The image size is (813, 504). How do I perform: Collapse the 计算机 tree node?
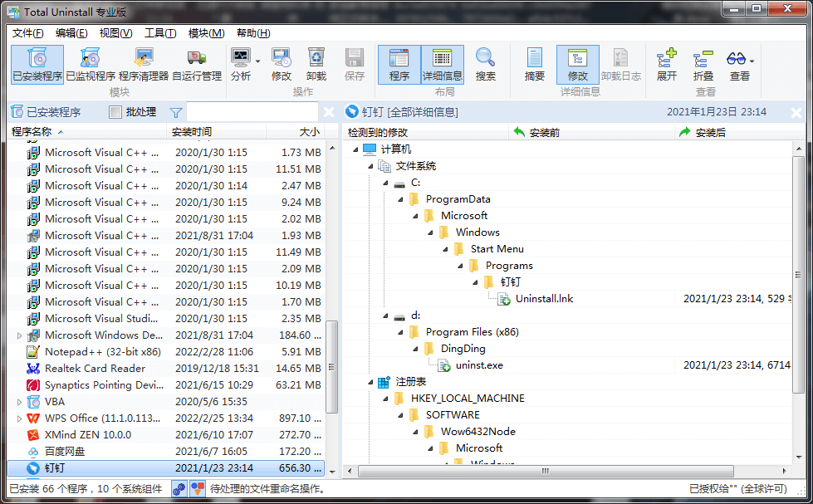coord(355,149)
